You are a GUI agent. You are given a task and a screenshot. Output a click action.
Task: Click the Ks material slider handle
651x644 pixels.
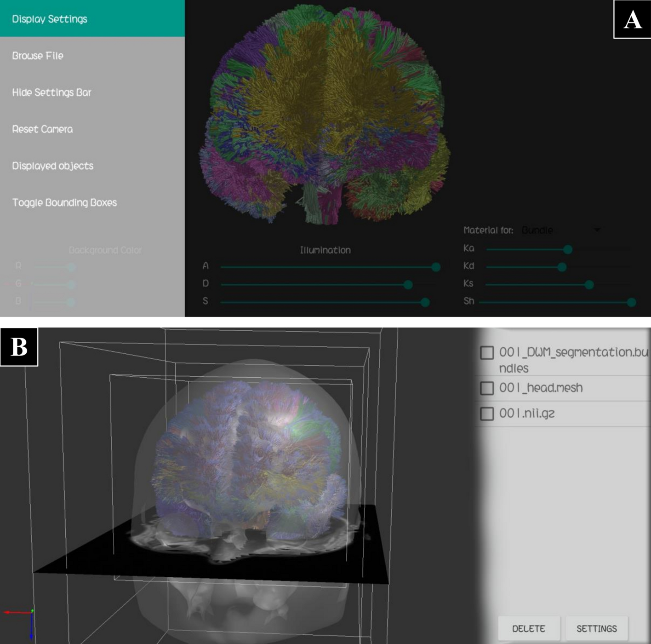589,285
